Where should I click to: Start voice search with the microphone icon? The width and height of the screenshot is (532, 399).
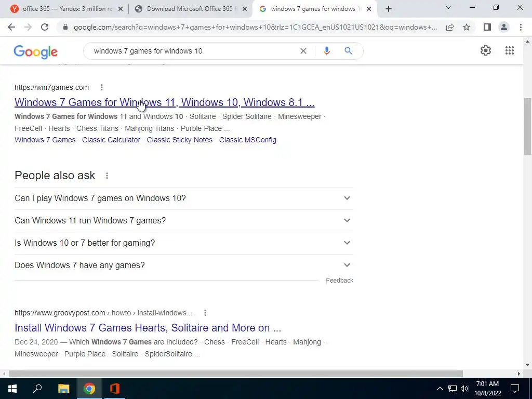(x=326, y=51)
